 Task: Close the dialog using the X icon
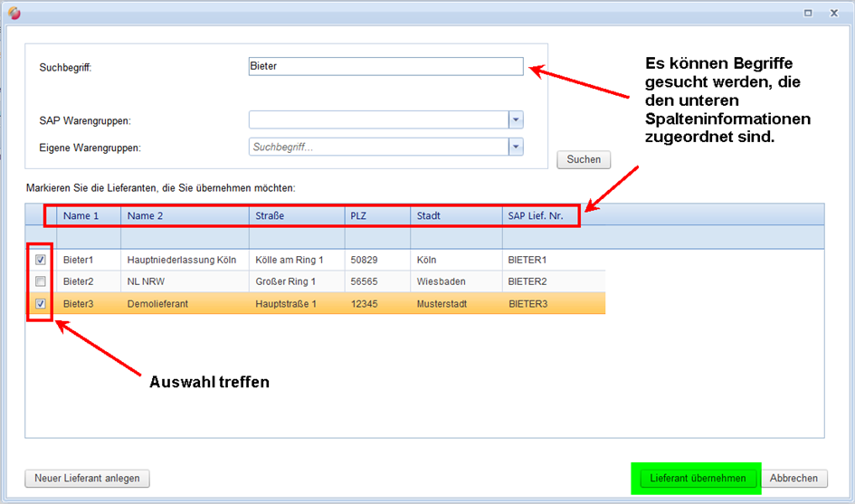[x=835, y=13]
